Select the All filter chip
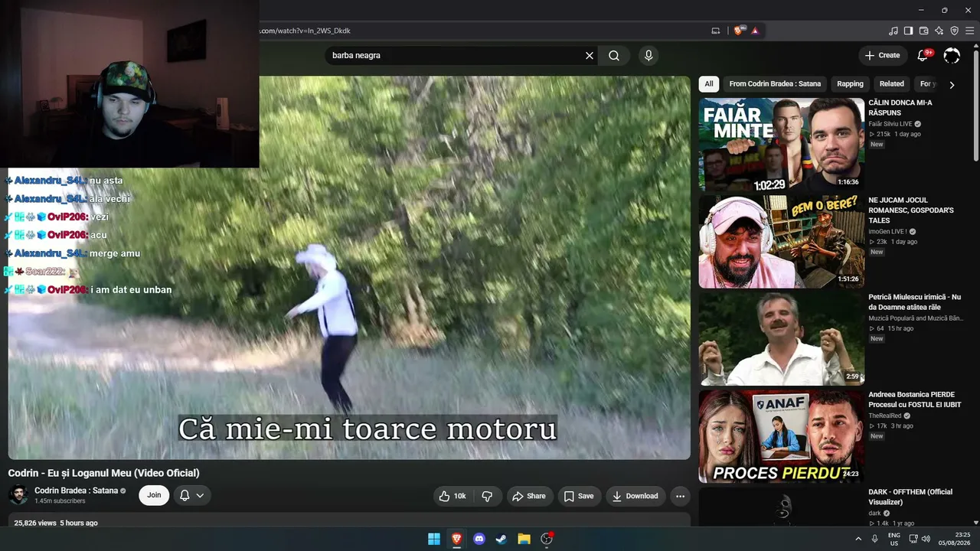Screen dimensions: 980x551 [709, 84]
